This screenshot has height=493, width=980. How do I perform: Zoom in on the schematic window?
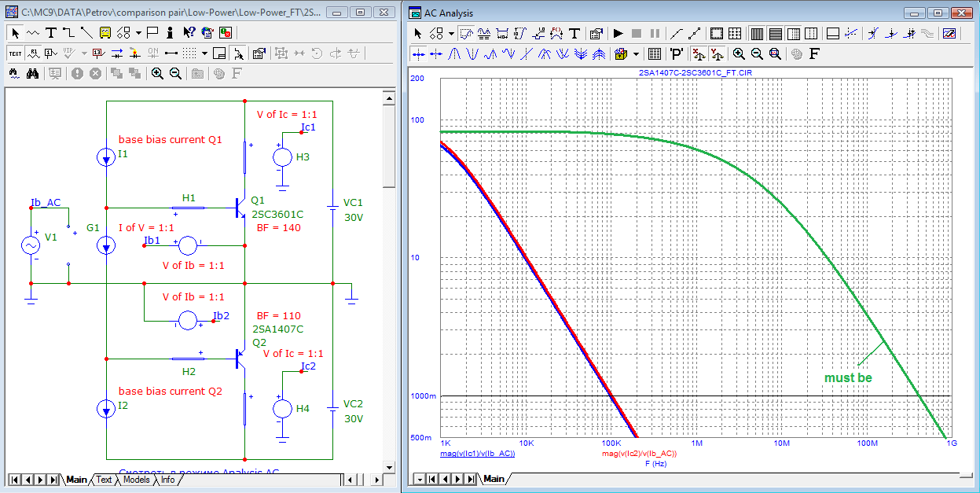pyautogui.click(x=157, y=73)
